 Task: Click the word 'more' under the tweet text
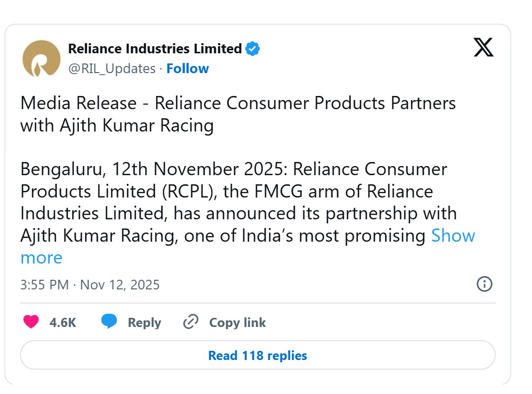point(41,257)
